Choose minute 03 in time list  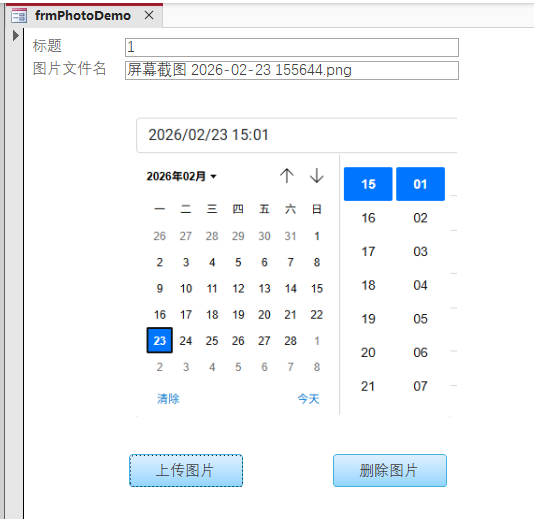[x=420, y=251]
